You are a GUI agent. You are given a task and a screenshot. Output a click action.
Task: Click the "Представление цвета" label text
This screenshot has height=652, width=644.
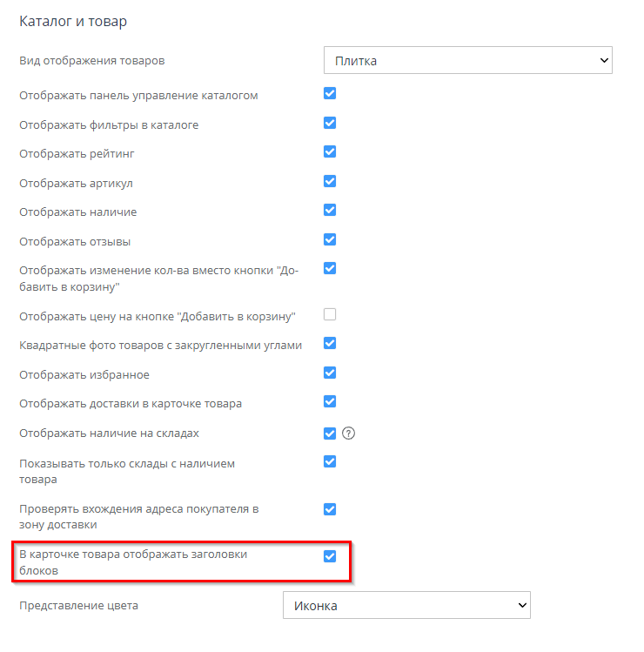(x=78, y=606)
